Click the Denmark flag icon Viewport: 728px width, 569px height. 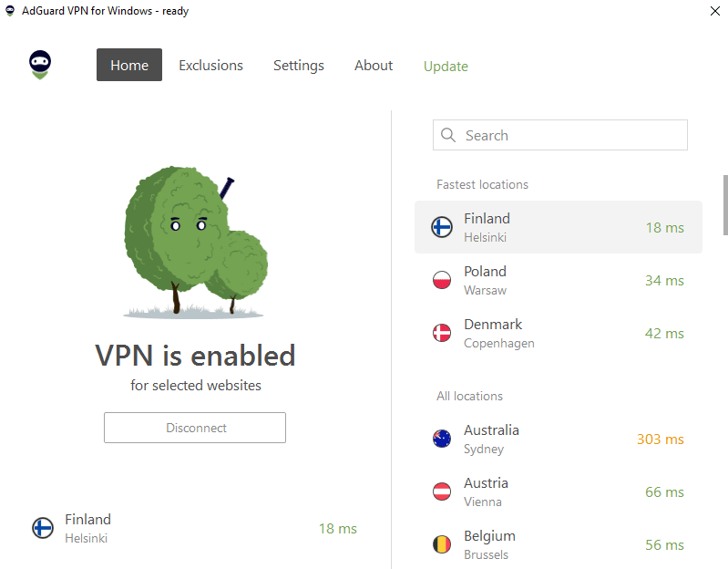point(442,333)
